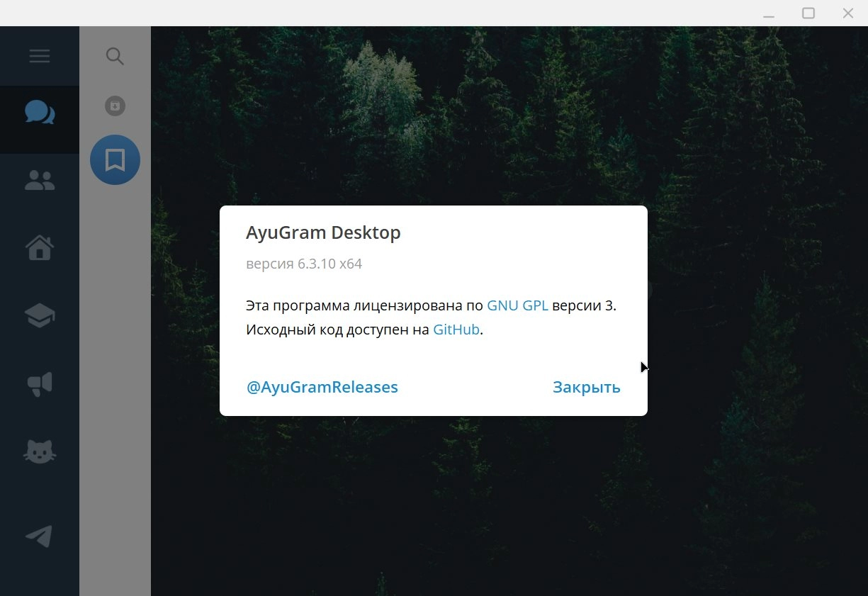Image resolution: width=868 pixels, height=596 pixels.
Task: Click the версия 6.3.10 x64 text
Action: [x=304, y=264]
